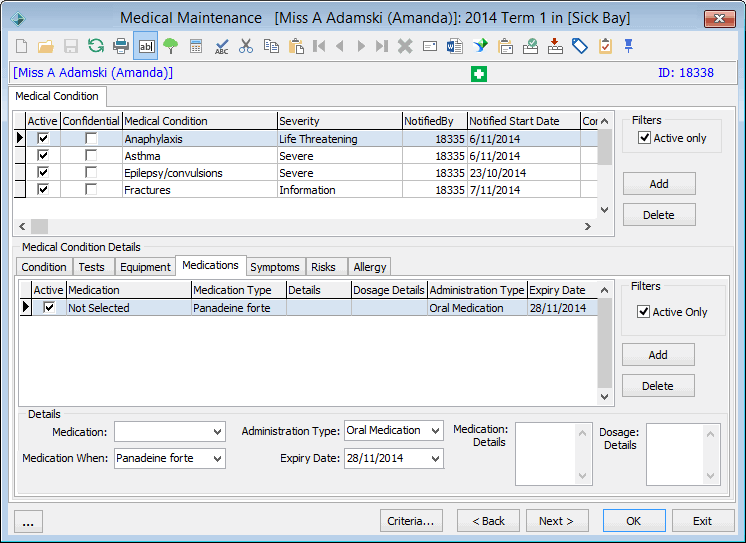Open the Medication When dropdown
The image size is (746, 543).
point(217,458)
